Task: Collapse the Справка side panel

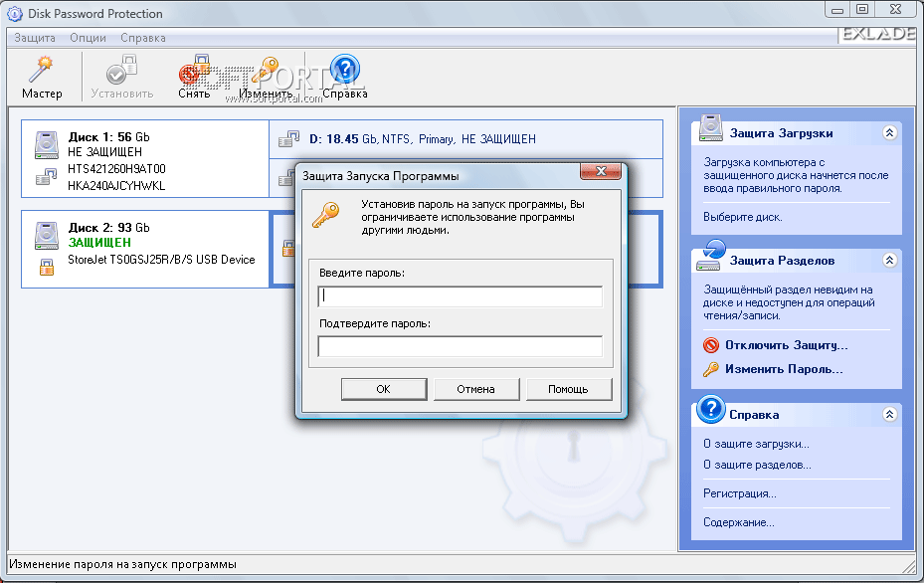Action: point(889,415)
